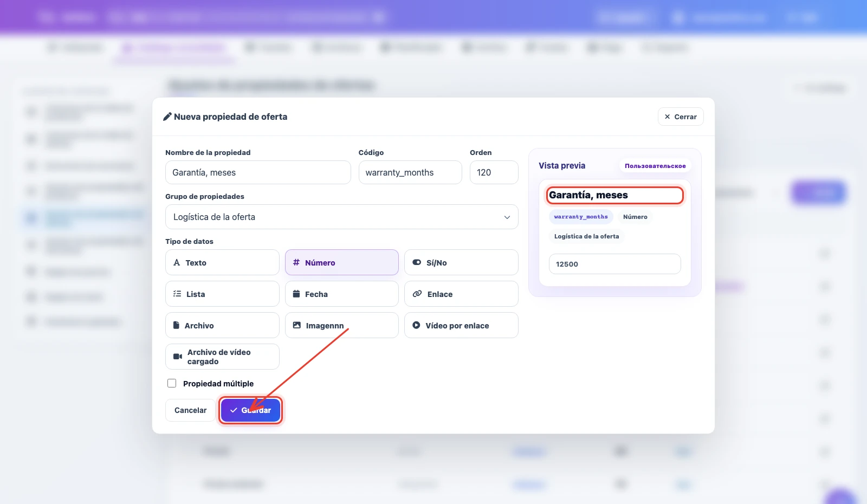Pick the Imagennn data type
The width and height of the screenshot is (867, 504).
342,325
